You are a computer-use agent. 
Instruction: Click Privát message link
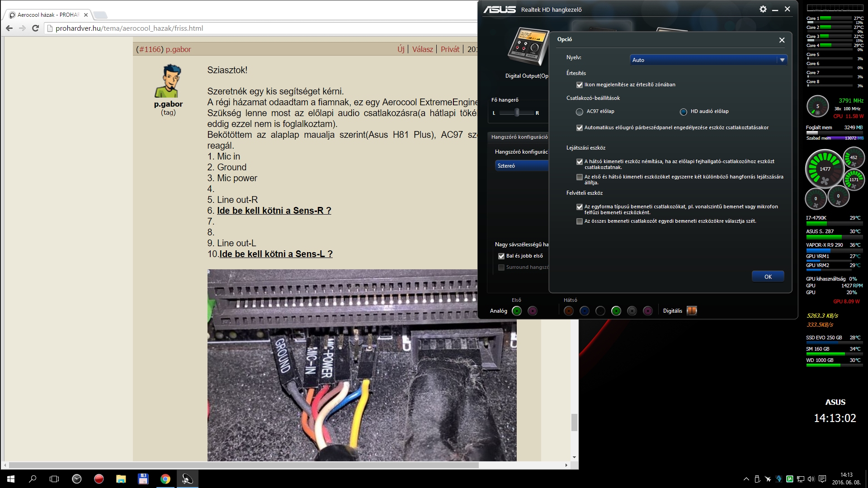coord(450,49)
